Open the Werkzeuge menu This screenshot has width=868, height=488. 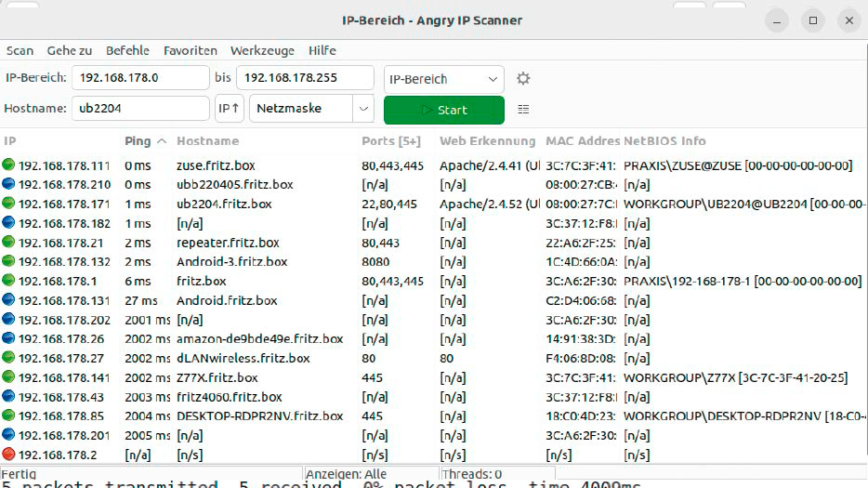tap(262, 50)
